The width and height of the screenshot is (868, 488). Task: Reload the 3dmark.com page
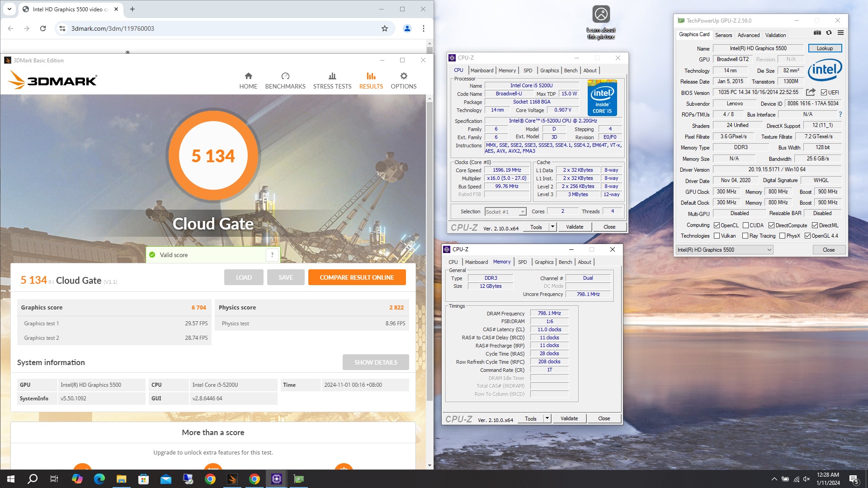pos(43,28)
